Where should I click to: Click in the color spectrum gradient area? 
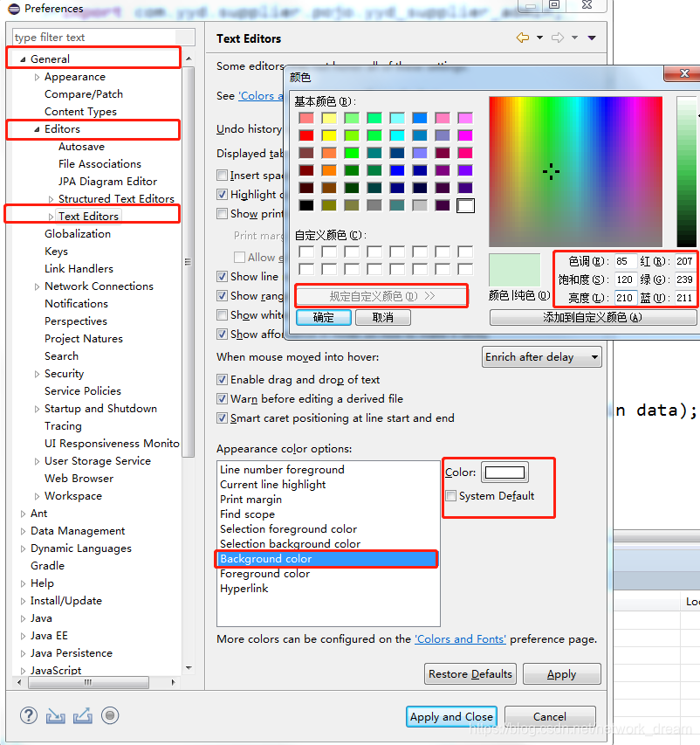(575, 171)
